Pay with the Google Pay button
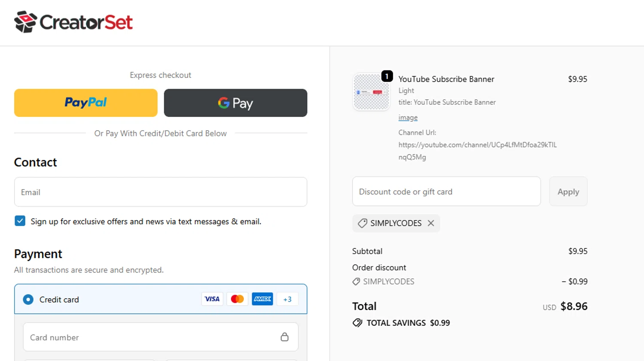644x361 pixels. coord(236,103)
